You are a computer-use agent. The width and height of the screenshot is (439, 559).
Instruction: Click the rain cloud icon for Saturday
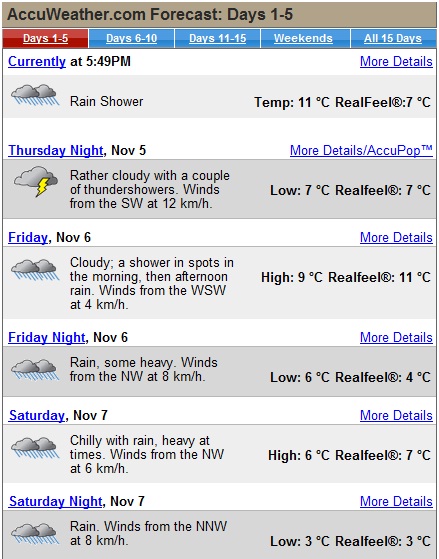pyautogui.click(x=35, y=448)
